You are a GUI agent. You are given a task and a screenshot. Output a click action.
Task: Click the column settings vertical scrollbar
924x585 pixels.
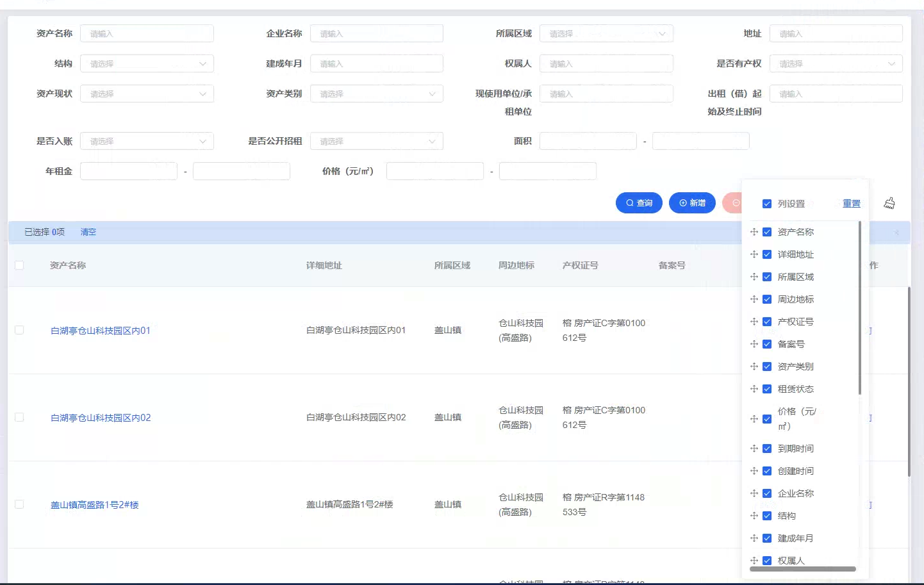(x=860, y=308)
